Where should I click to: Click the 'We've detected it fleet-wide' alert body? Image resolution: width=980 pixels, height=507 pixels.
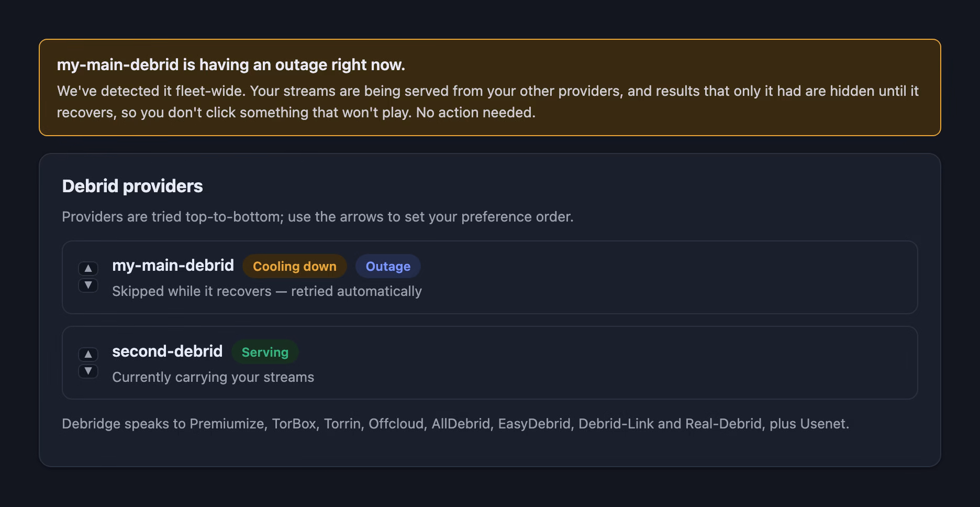pyautogui.click(x=488, y=102)
